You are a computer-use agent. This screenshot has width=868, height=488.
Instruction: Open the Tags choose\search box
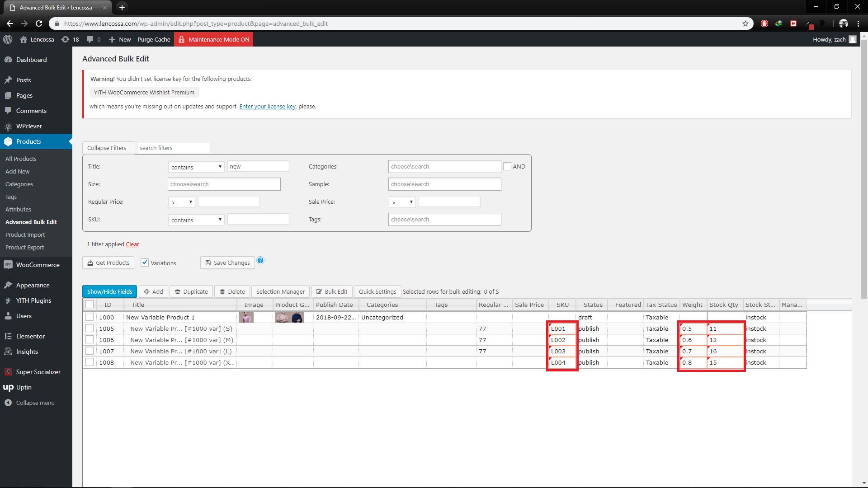click(444, 219)
